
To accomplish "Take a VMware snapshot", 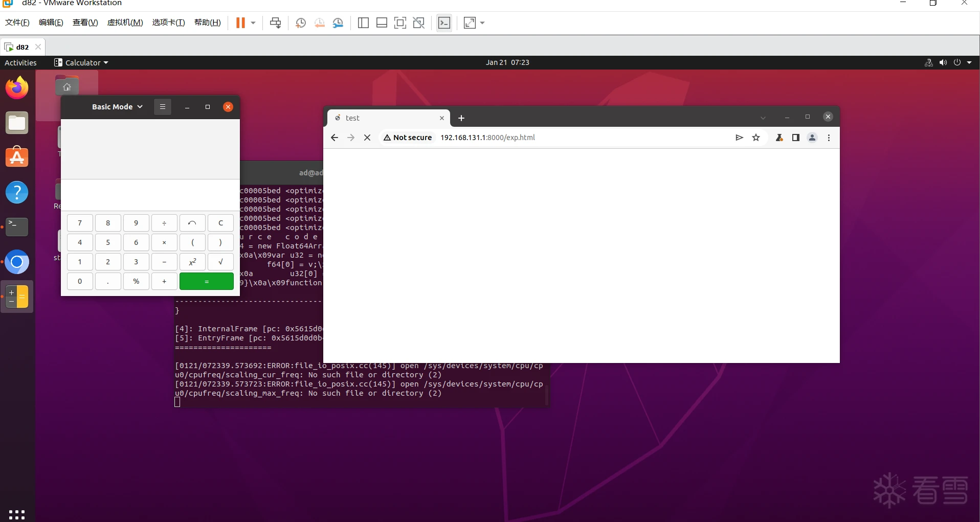I will (x=301, y=22).
